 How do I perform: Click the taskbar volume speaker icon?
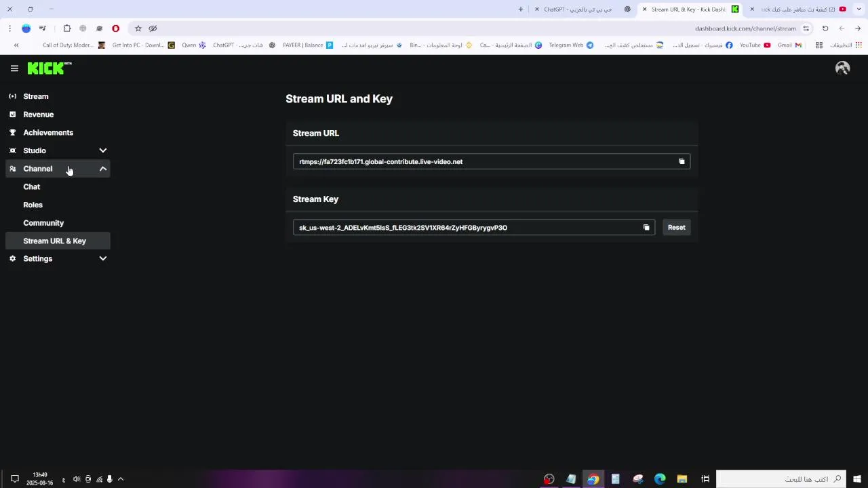point(77,479)
